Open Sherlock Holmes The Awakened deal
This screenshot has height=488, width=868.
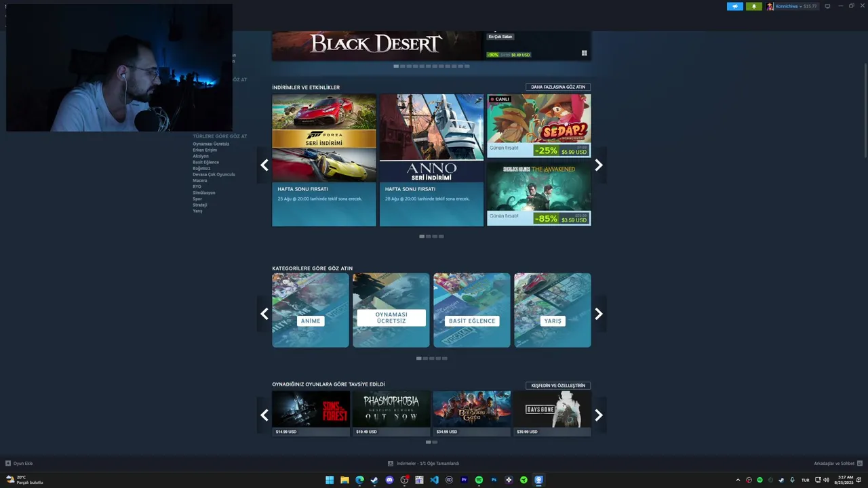(538, 193)
